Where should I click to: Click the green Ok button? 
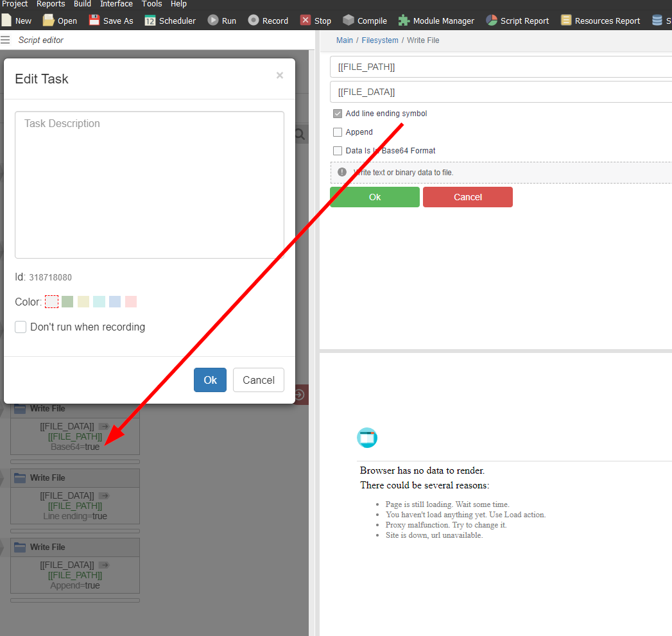point(375,197)
